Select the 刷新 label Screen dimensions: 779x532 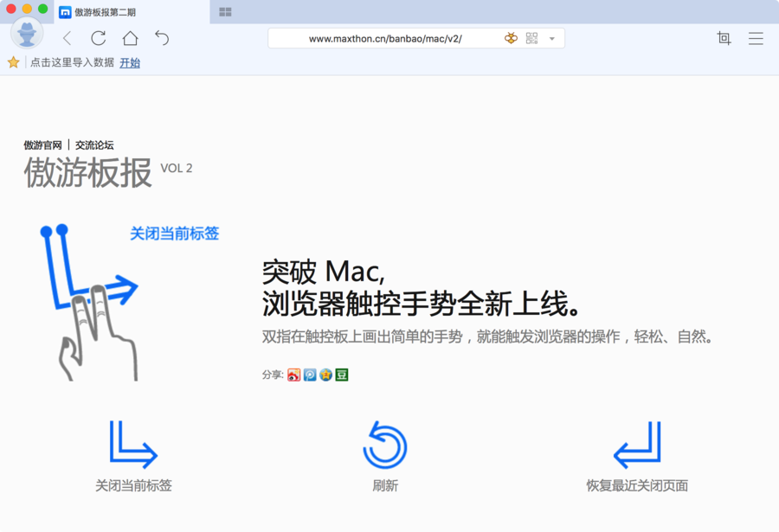click(385, 485)
